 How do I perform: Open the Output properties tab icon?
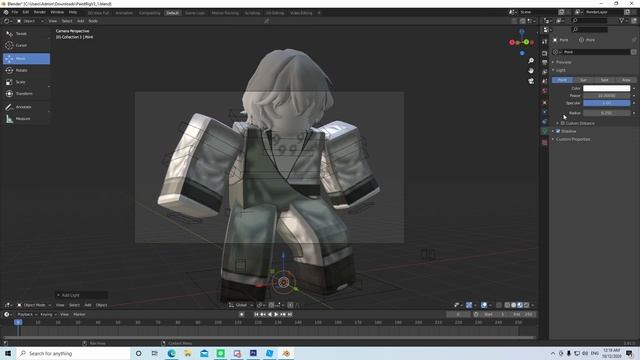point(544,62)
